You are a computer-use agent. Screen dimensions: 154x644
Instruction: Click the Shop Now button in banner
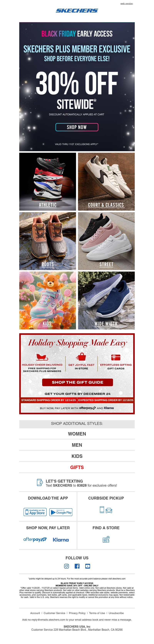(x=77, y=127)
